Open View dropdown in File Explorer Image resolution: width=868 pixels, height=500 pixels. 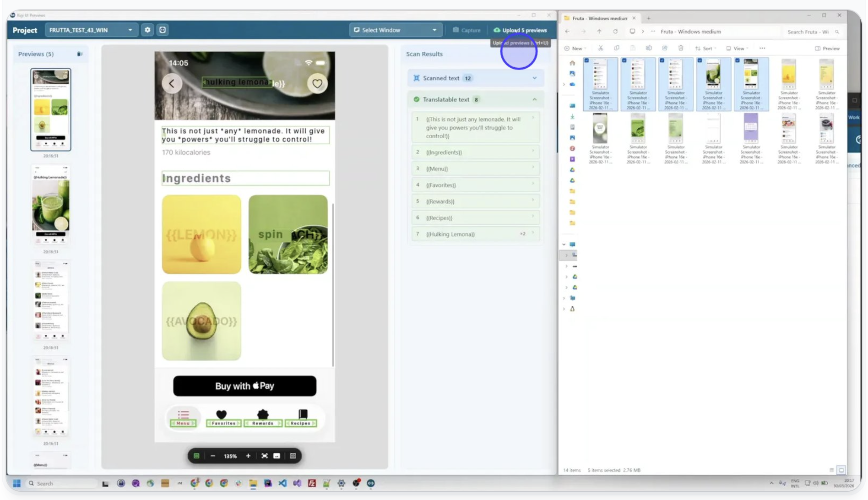738,48
